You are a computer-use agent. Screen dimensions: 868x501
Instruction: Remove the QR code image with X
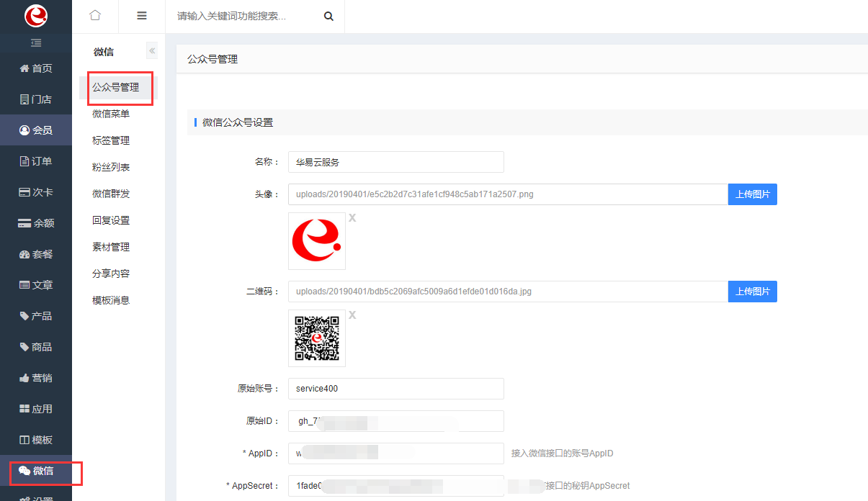tap(352, 315)
